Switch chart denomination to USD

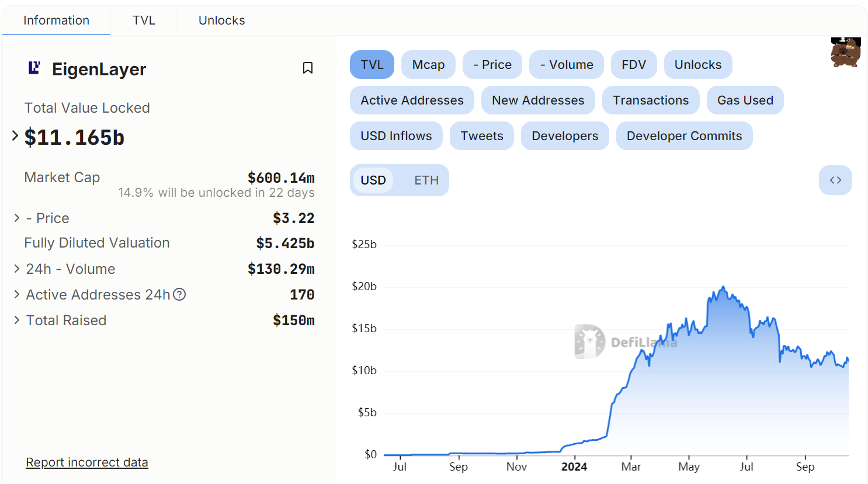point(373,180)
